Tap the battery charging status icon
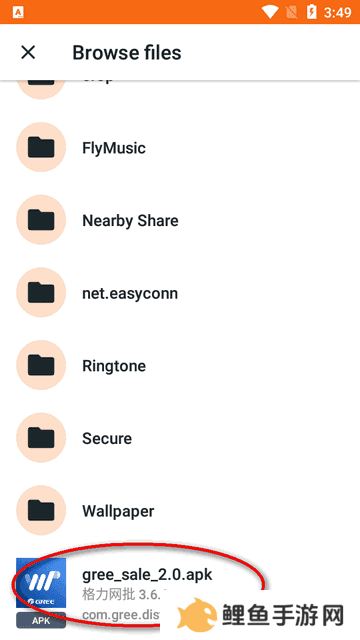This screenshot has width=360, height=640. pos(312,12)
